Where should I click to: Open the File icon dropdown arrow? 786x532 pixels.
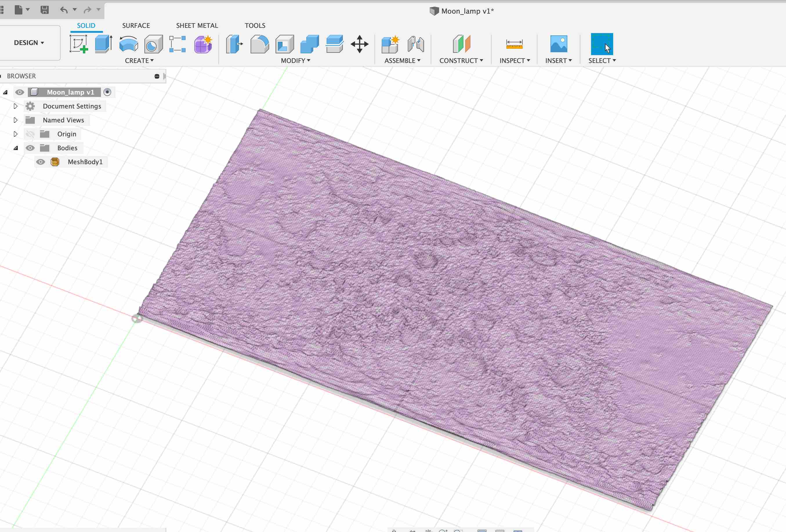point(28,10)
